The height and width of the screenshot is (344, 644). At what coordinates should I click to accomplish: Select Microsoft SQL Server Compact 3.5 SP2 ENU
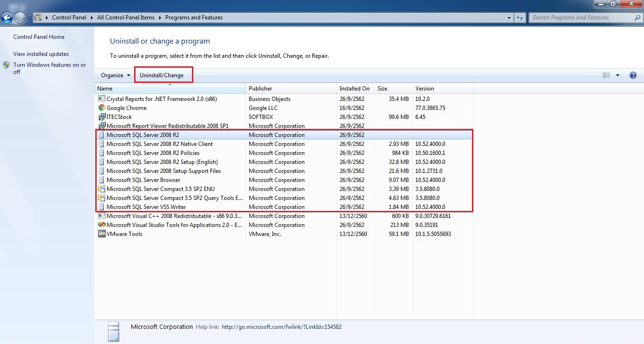161,189
